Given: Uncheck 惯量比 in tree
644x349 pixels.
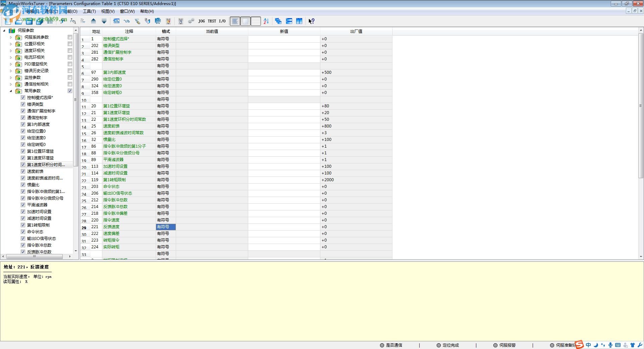Looking at the screenshot, I should coord(23,185).
